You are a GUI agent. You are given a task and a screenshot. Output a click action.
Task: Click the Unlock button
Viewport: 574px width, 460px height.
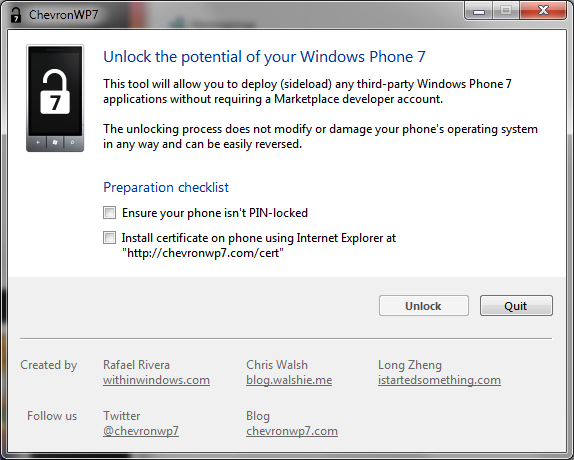coord(424,306)
